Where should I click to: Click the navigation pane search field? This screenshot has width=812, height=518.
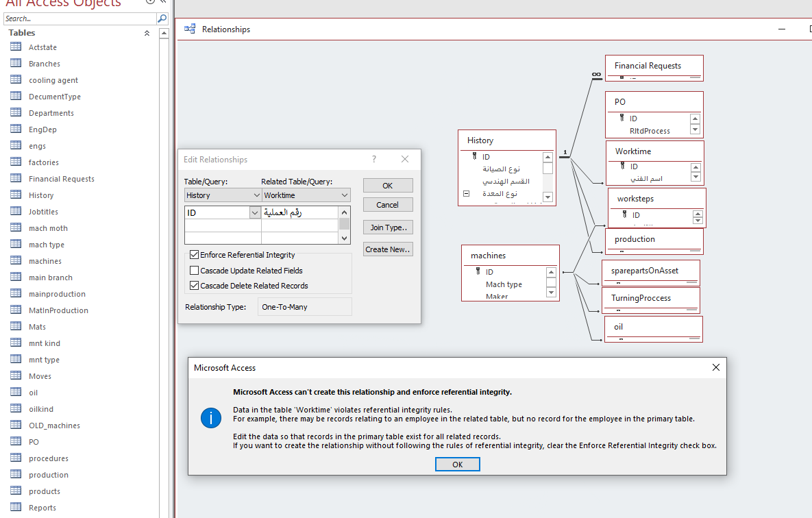(x=79, y=18)
